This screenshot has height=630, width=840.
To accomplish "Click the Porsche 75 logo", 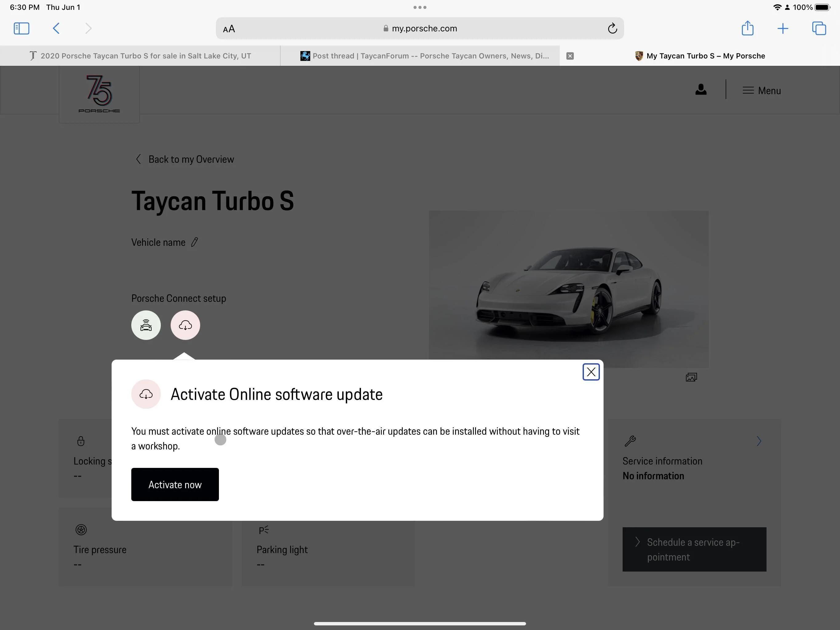I will tap(99, 94).
